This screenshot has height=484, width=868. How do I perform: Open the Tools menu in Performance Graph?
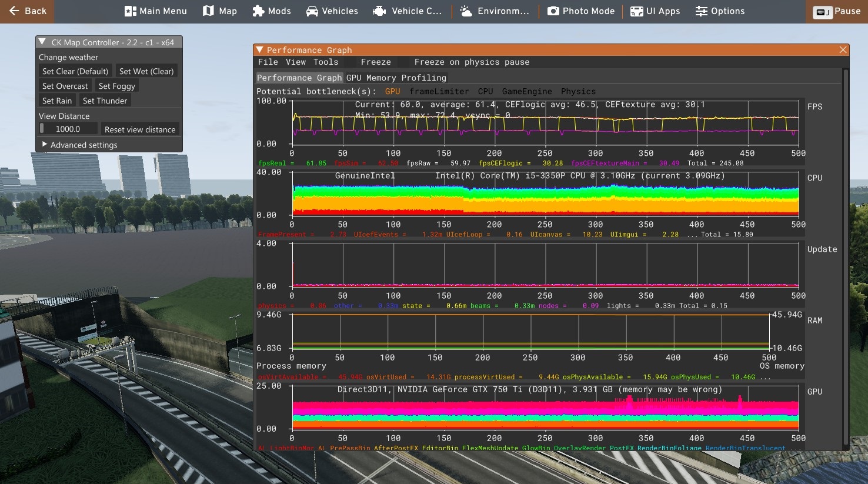tap(326, 62)
